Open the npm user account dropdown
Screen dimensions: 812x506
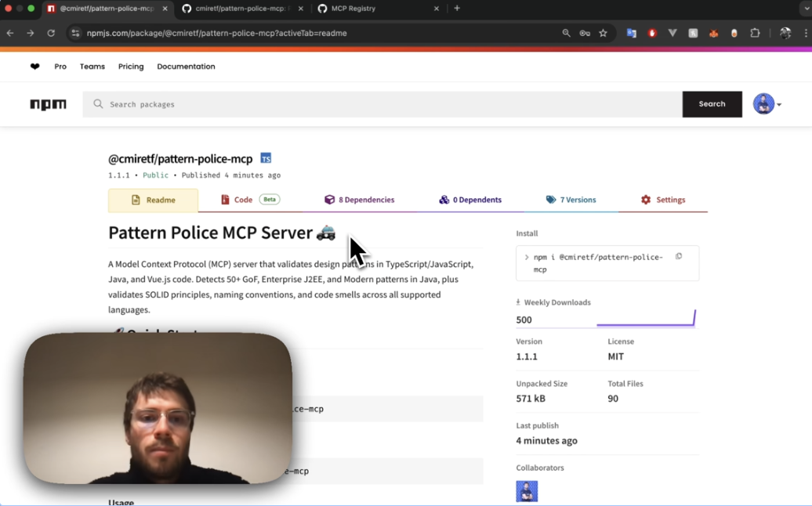(767, 104)
